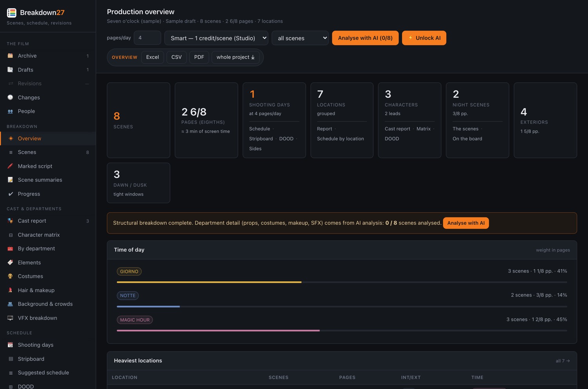The width and height of the screenshot is (588, 389).
Task: Open Character matrix from the sidebar
Action: point(48,235)
